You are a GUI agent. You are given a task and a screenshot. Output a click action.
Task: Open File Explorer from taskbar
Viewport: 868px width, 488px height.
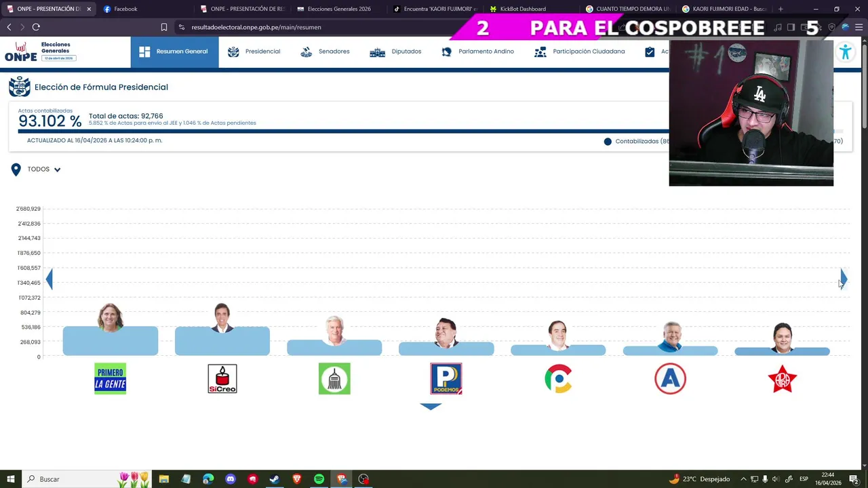pyautogui.click(x=163, y=479)
